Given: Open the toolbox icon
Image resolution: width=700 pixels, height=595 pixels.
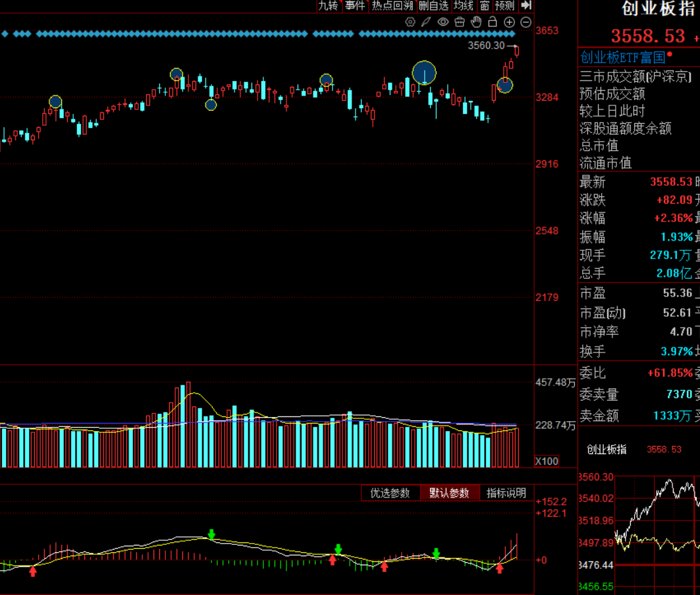Looking at the screenshot, I should [x=460, y=22].
